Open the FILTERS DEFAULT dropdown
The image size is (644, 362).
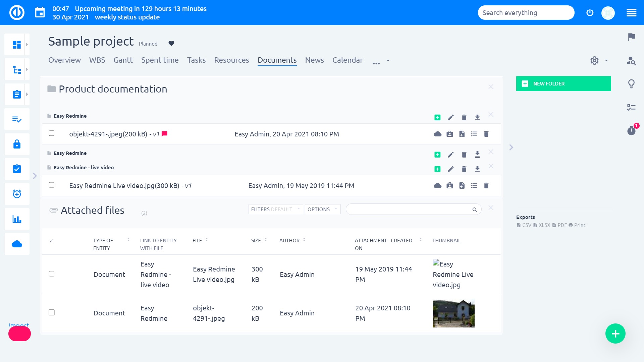click(275, 209)
